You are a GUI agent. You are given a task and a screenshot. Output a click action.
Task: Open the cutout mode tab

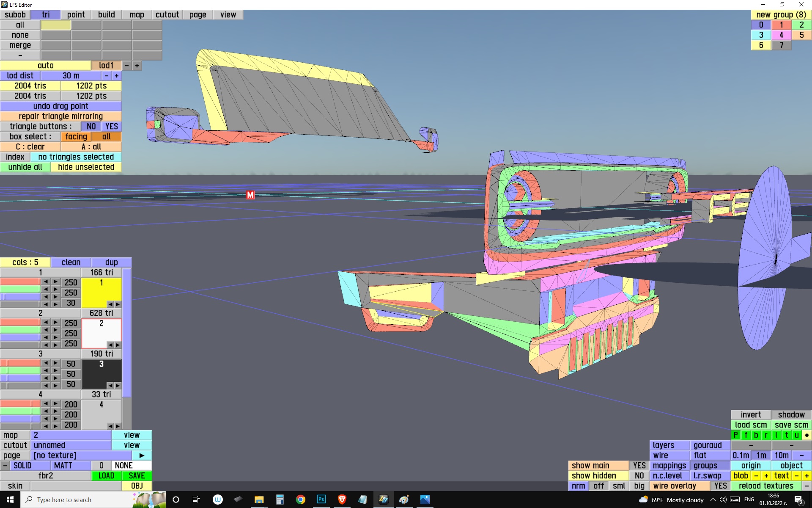coord(167,15)
